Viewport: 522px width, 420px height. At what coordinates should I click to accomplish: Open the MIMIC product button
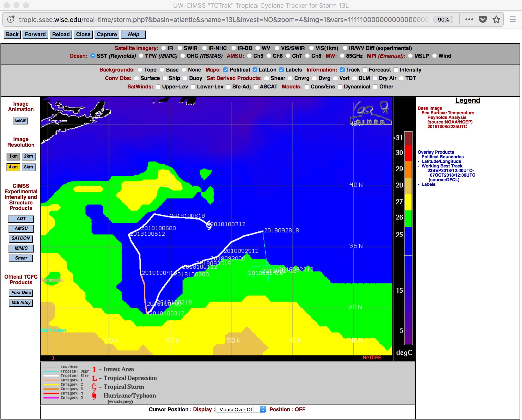click(21, 248)
